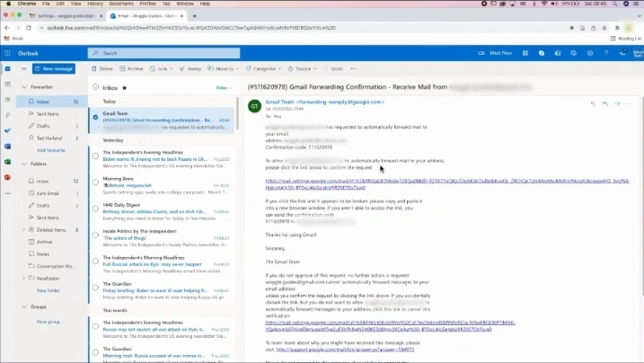Click the message list scrollbar
Viewport: 644px width, 363px height.
(x=237, y=113)
